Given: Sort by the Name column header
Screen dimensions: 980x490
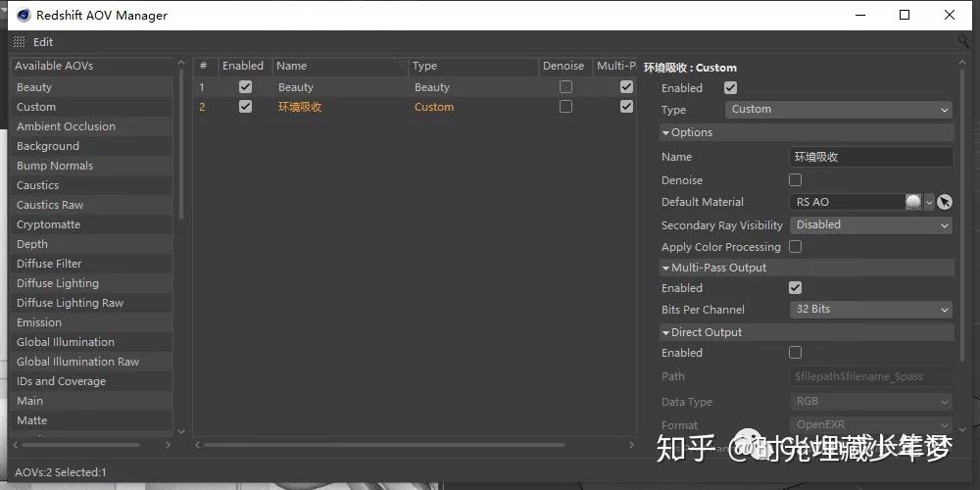Looking at the screenshot, I should 340,66.
